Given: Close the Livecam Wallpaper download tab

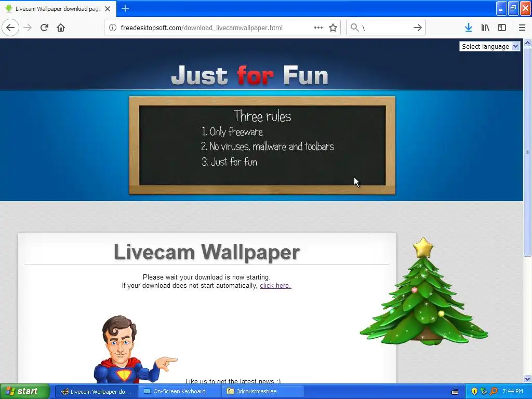Looking at the screenshot, I should (108, 9).
